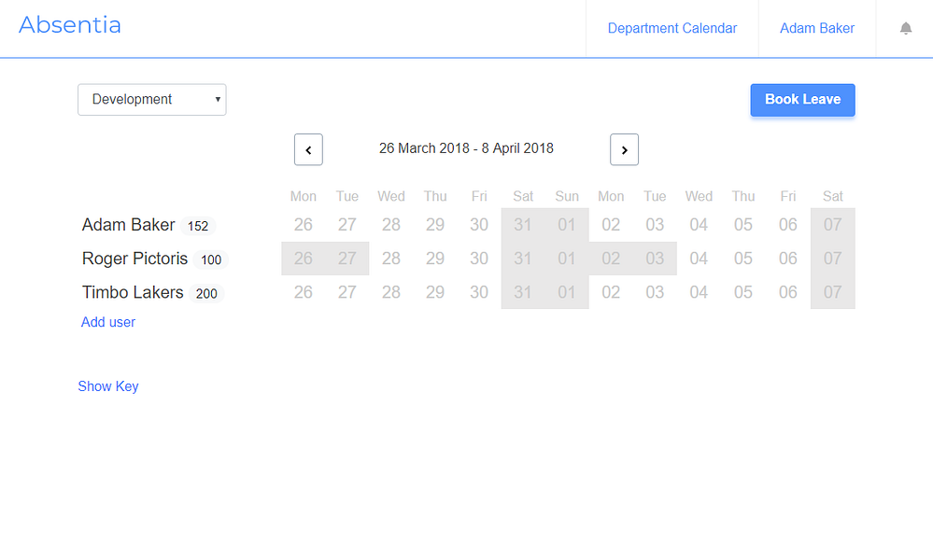Select Timbo Lakers's name in the list

133,292
